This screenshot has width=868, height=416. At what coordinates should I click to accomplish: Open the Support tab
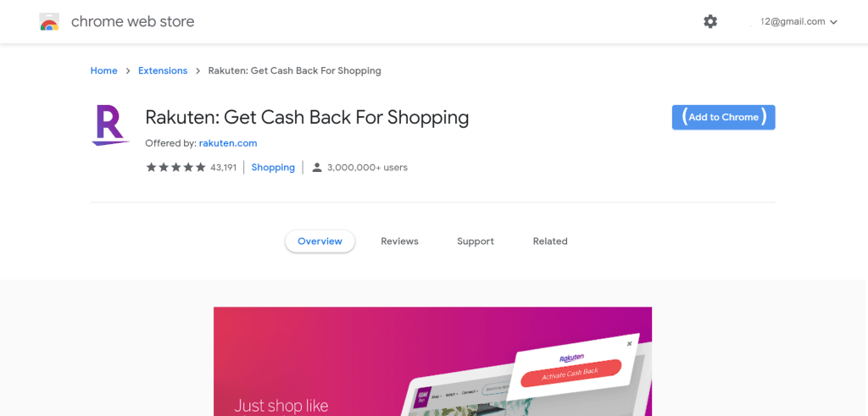click(476, 241)
